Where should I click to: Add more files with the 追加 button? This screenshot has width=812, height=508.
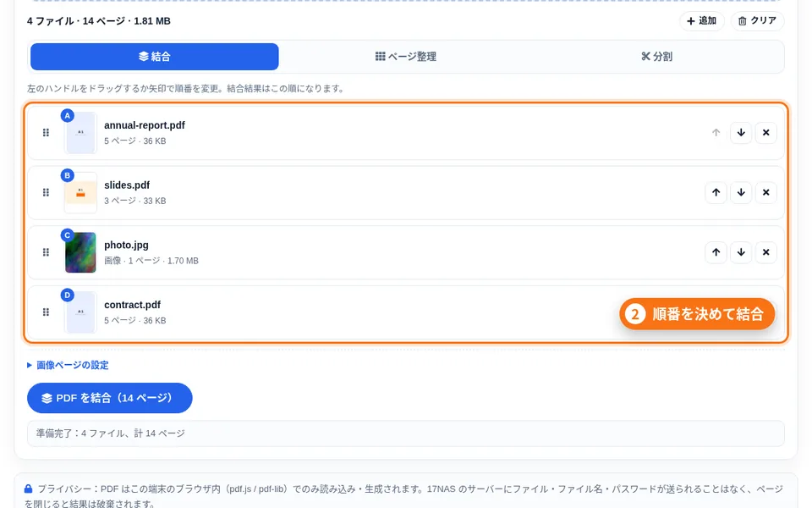coord(702,21)
